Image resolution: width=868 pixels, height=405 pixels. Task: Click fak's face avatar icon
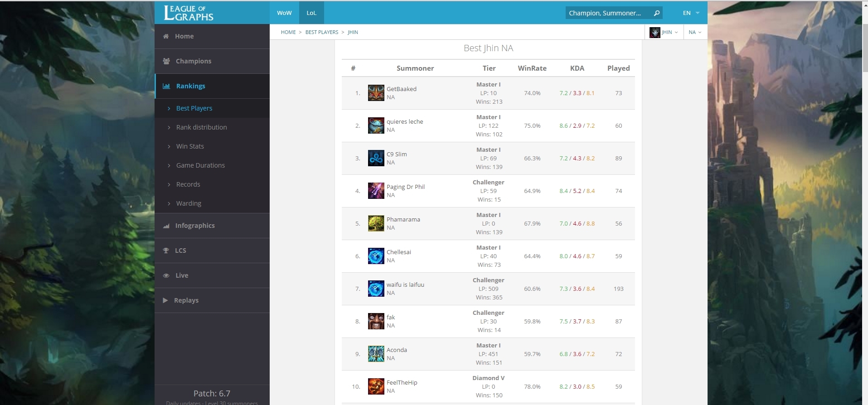(x=376, y=321)
